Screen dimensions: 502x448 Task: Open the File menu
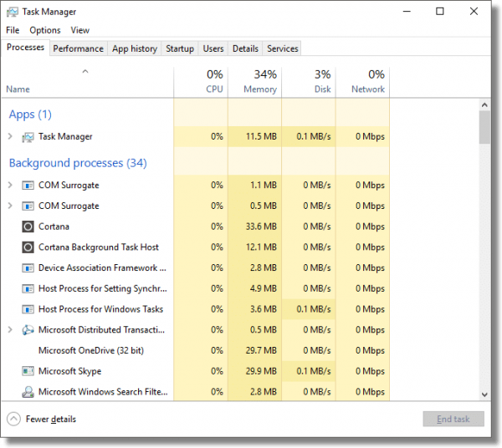(x=13, y=30)
